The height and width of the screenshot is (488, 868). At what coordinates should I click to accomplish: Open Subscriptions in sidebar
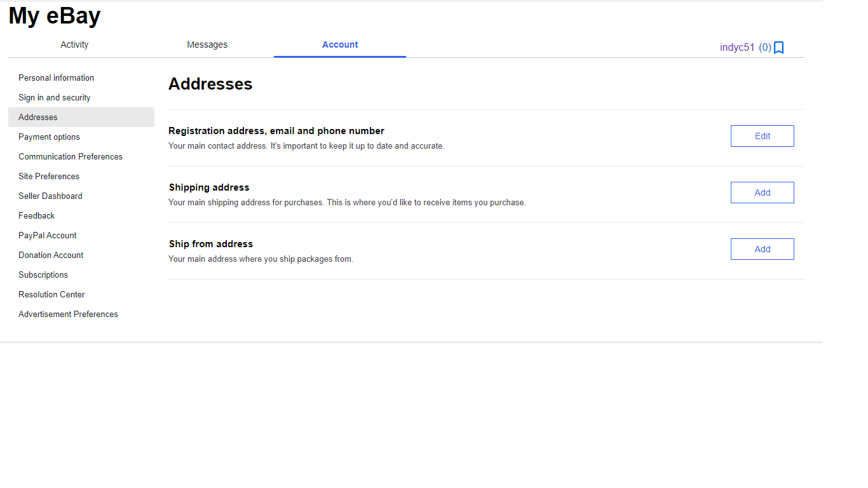[x=43, y=274]
